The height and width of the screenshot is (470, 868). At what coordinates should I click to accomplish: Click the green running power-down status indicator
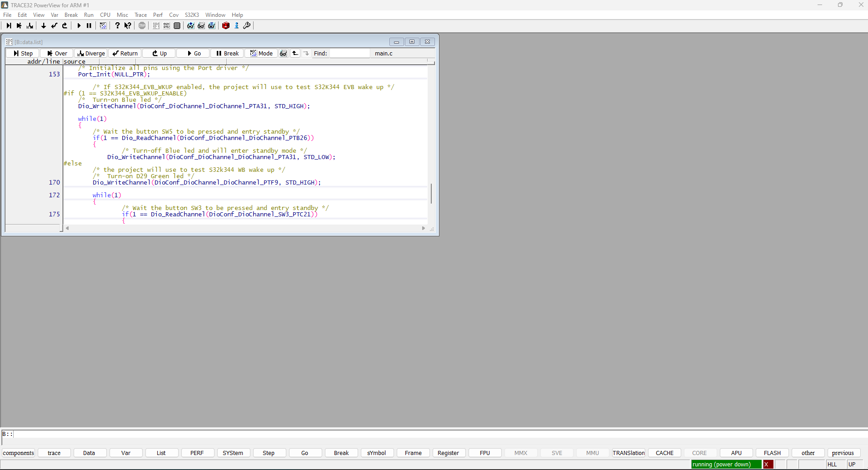[x=725, y=464]
